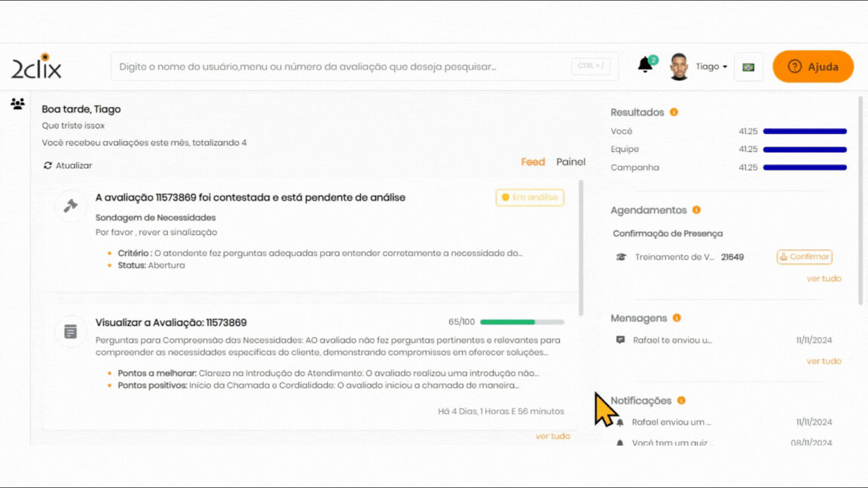
Task: Click the Resultados info icon
Action: [674, 112]
